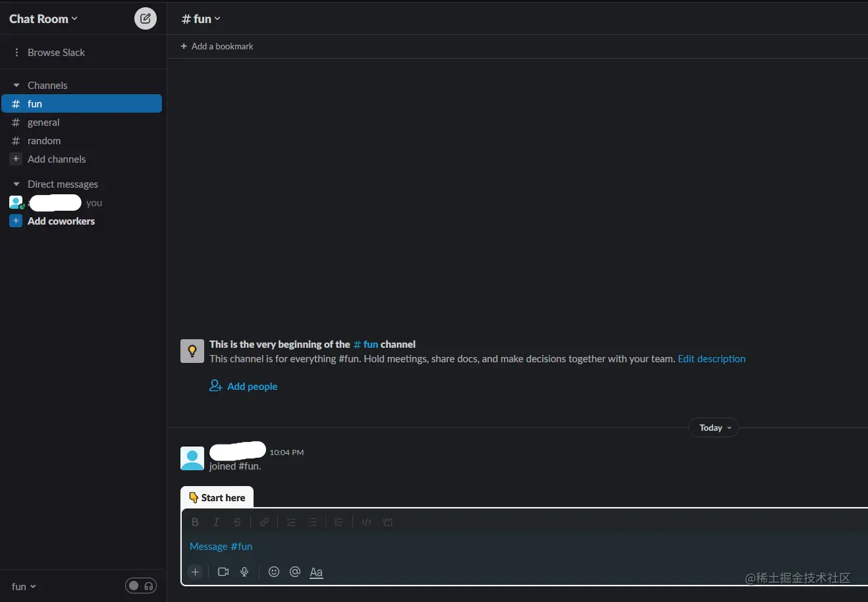This screenshot has height=602, width=868.
Task: Click the lightbulb channel intro icon
Action: [192, 351]
